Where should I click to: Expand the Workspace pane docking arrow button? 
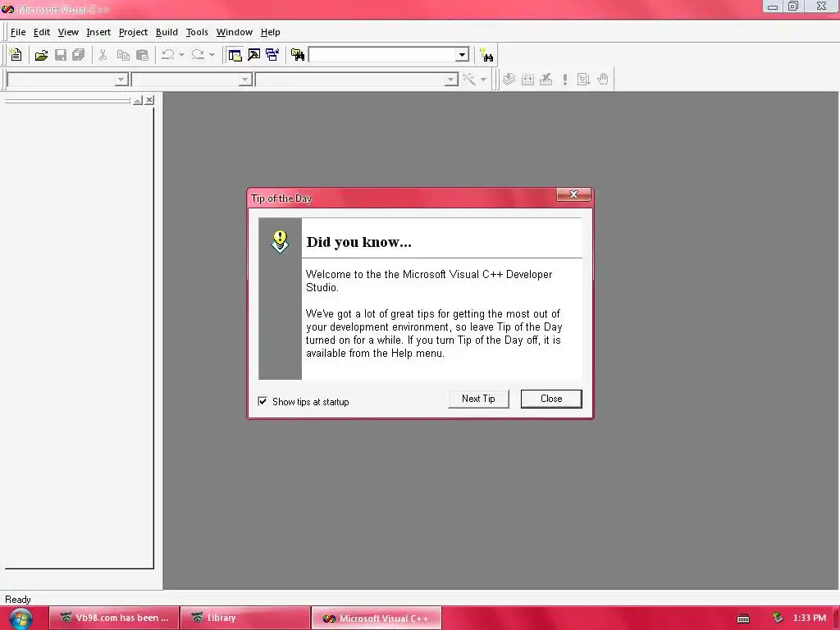pyautogui.click(x=138, y=100)
